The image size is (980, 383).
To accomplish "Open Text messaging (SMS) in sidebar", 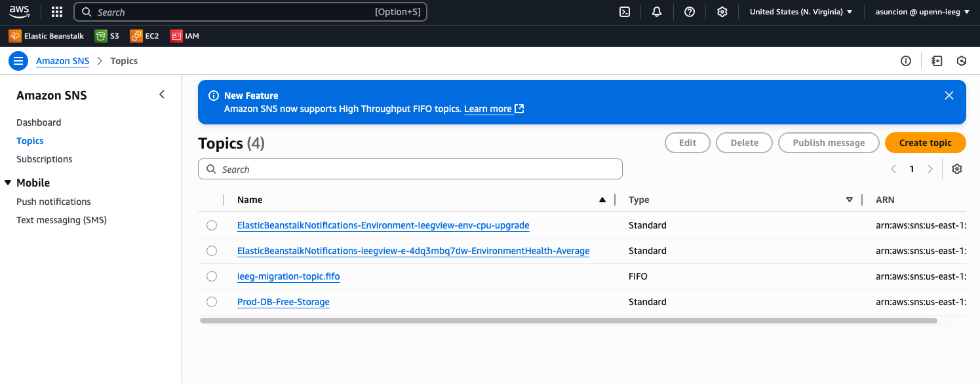I will point(62,220).
